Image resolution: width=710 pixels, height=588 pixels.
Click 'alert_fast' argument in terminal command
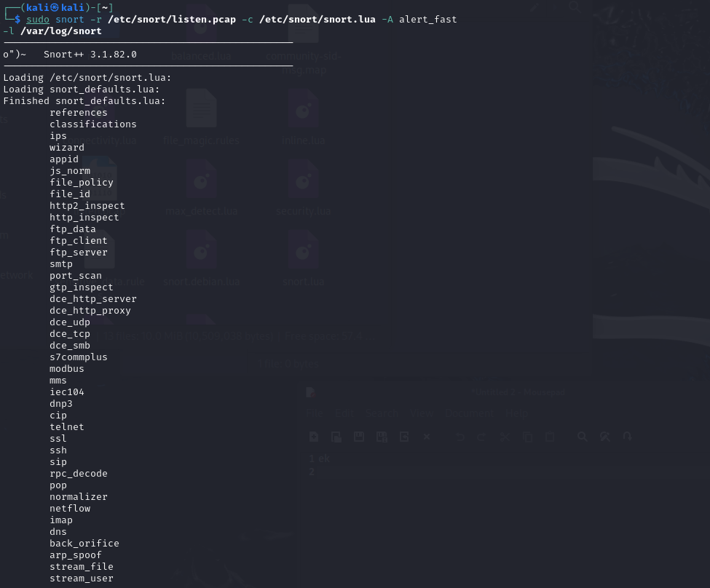(428, 20)
